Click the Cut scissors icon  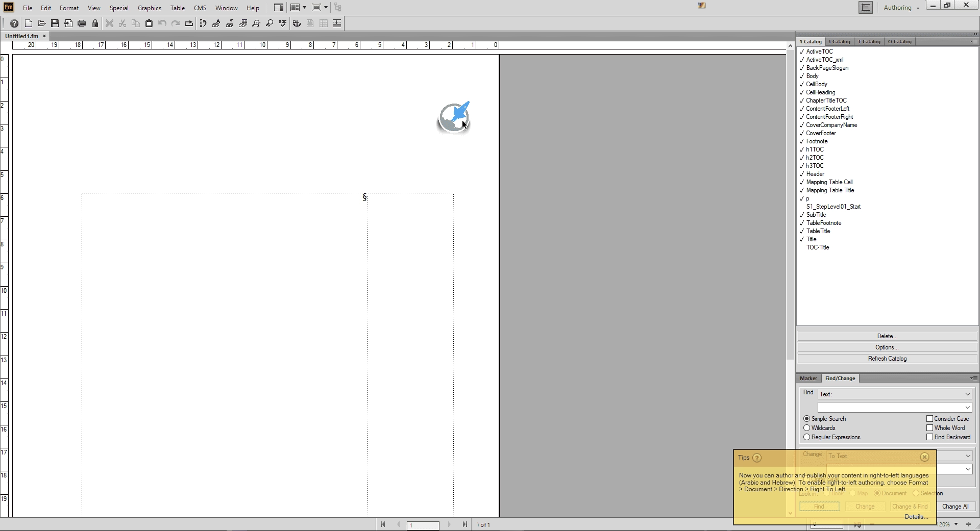[x=122, y=23]
